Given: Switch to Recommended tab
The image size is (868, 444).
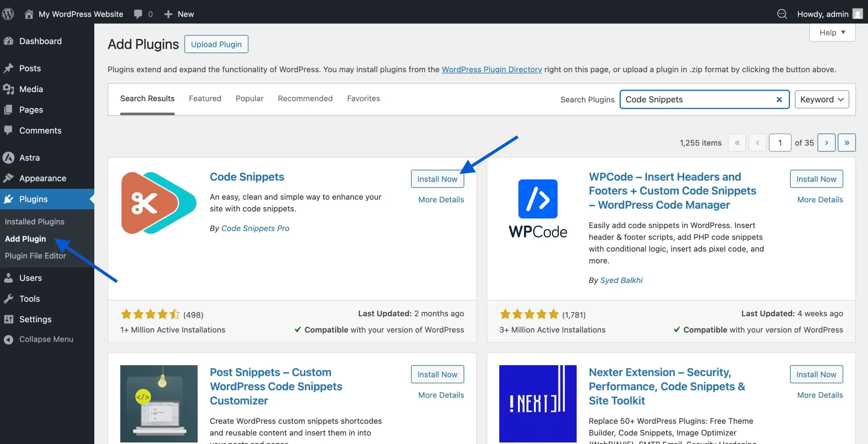Looking at the screenshot, I should [305, 98].
